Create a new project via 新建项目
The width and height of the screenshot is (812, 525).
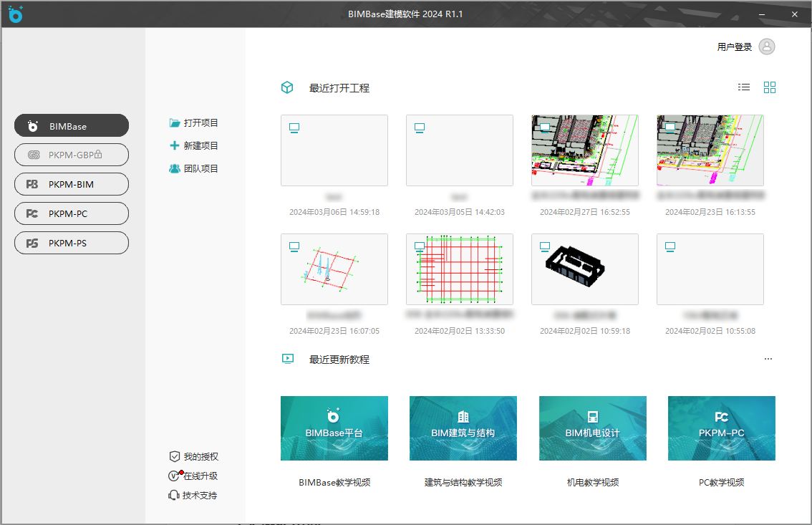(x=194, y=146)
